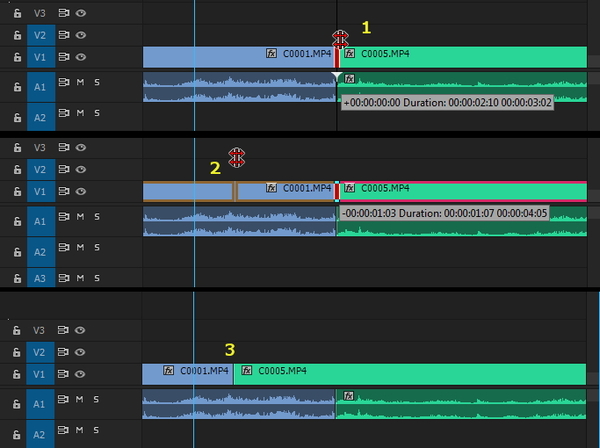Viewport: 600px width, 448px height.
Task: Select C0005.MP4 video clip in top timeline
Action: [x=463, y=57]
